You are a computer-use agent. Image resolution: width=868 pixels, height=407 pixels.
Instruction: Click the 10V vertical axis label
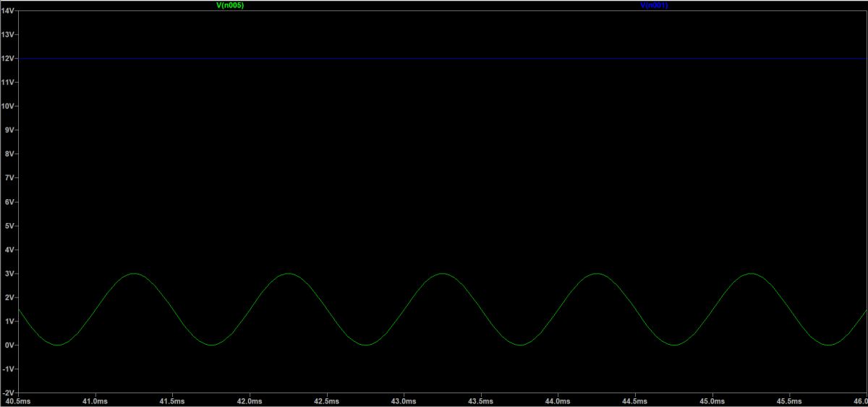pyautogui.click(x=7, y=106)
